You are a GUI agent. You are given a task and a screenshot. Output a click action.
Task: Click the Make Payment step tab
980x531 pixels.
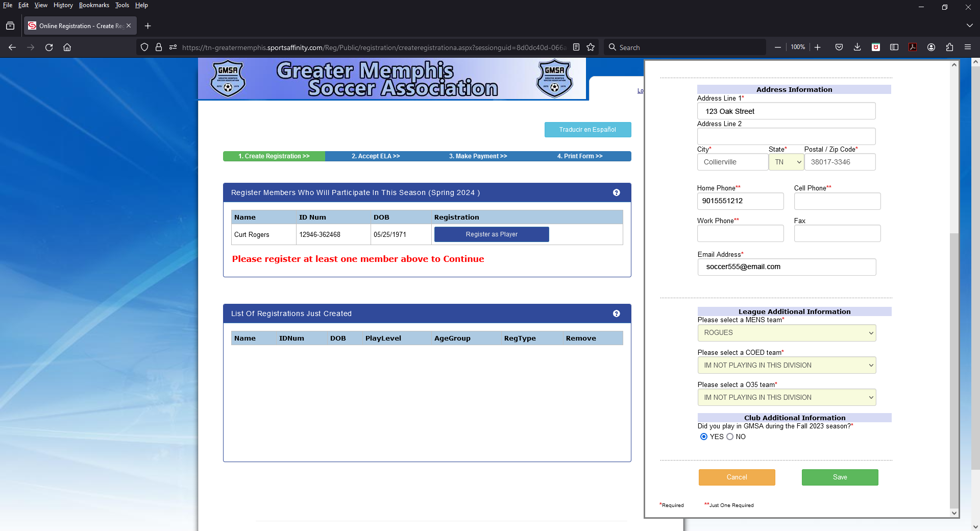tap(478, 156)
